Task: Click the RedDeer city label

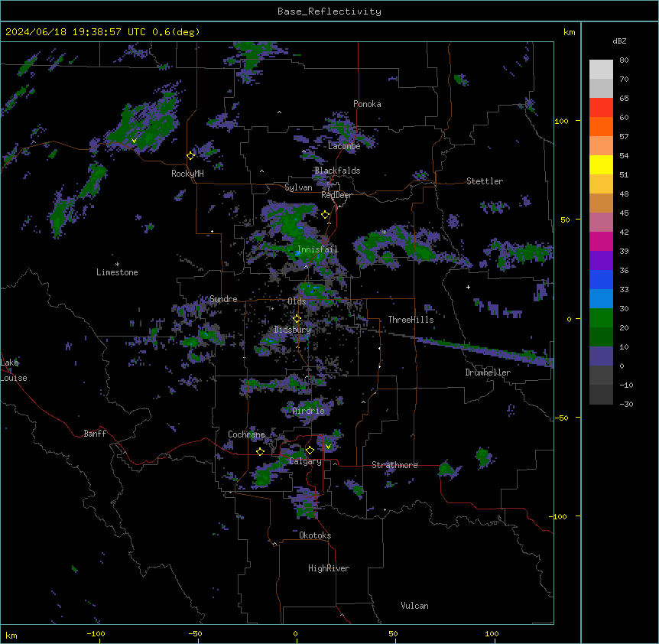Action: pyautogui.click(x=336, y=195)
